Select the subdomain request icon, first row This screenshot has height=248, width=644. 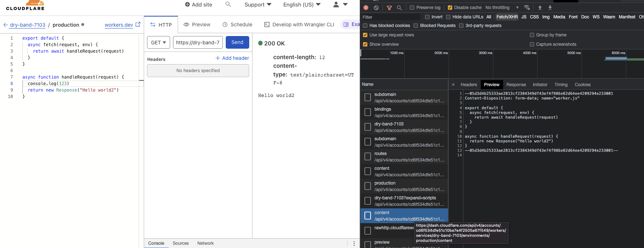coord(368,97)
